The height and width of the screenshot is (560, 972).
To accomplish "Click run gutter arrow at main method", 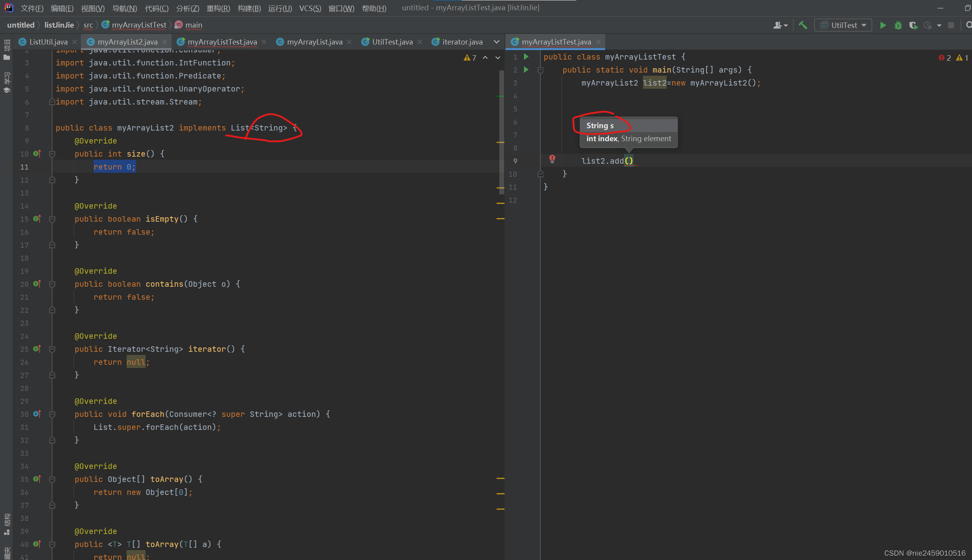I will pos(526,70).
